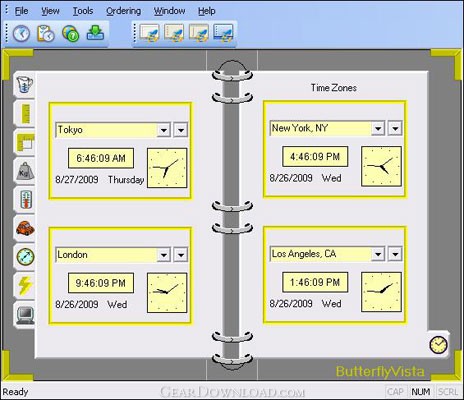Select the measuring cup volume tab
464x400 pixels.
coord(25,85)
